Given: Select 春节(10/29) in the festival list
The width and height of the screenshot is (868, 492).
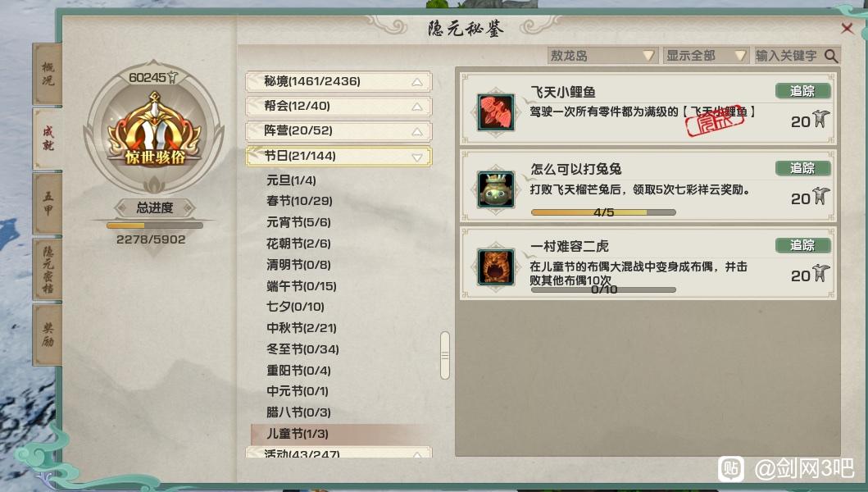Looking at the screenshot, I should tap(299, 201).
